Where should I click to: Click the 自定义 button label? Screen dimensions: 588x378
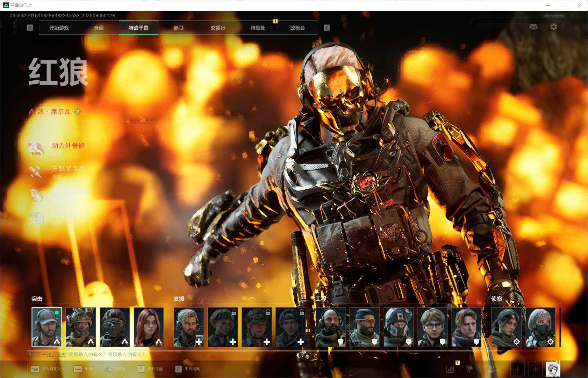(120, 369)
